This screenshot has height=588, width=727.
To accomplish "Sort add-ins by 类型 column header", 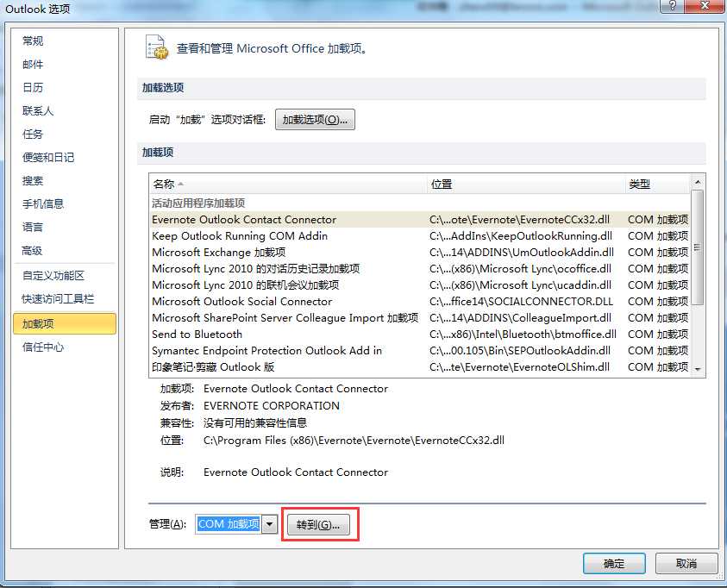I will coord(657,184).
